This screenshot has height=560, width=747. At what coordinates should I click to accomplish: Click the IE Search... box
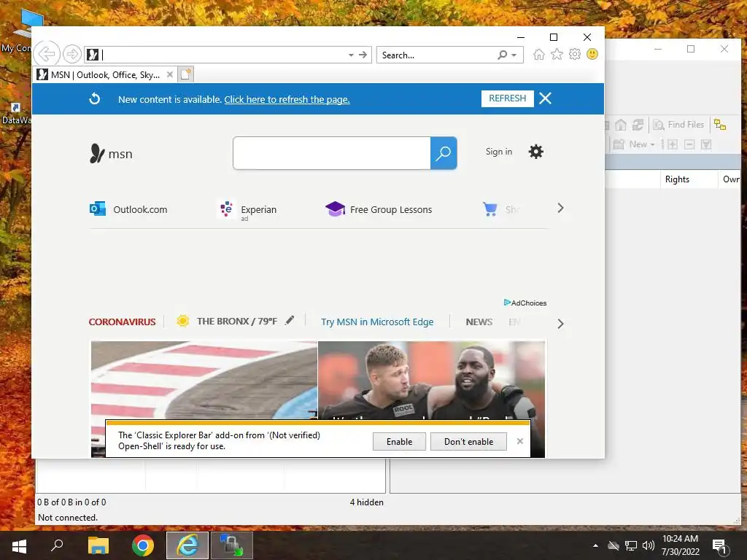(436, 55)
